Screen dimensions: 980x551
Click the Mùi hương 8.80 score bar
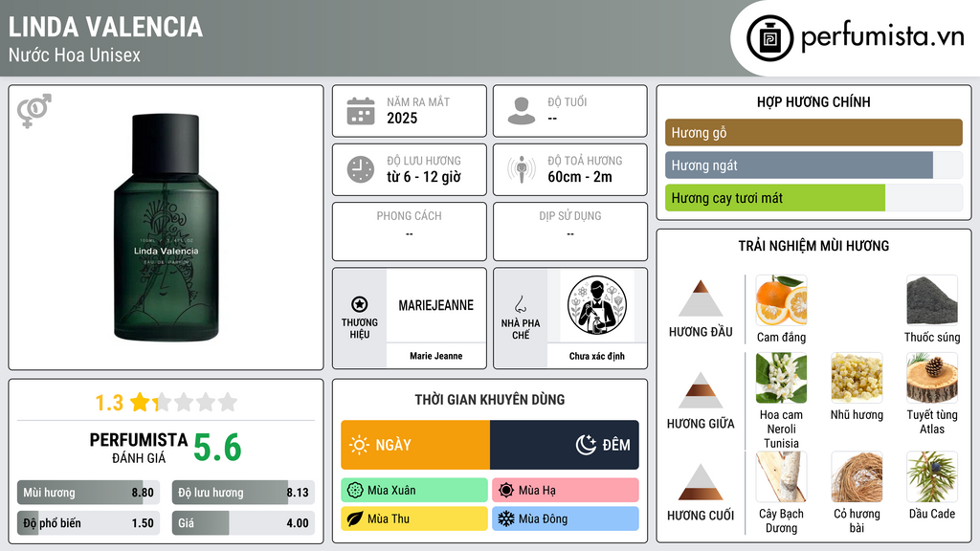89,493
